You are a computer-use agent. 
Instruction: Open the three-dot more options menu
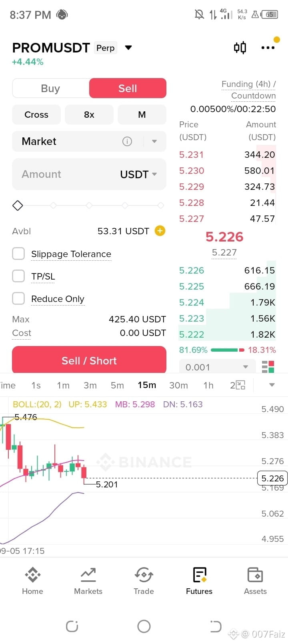click(x=268, y=48)
